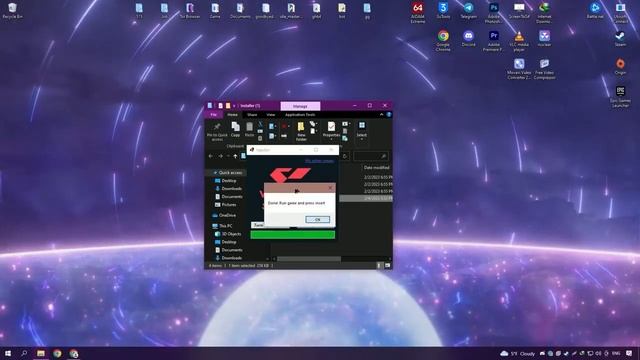Click the Explorer search box

[x=371, y=156]
